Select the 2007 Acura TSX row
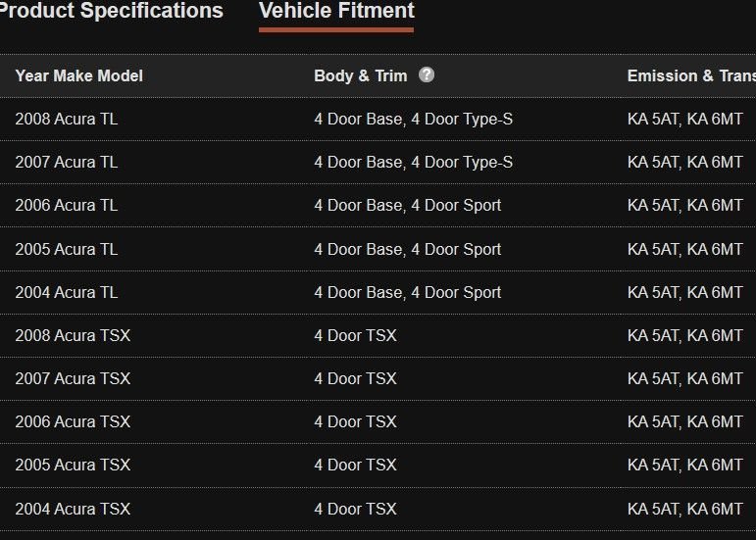This screenshot has width=756, height=540. tap(73, 378)
